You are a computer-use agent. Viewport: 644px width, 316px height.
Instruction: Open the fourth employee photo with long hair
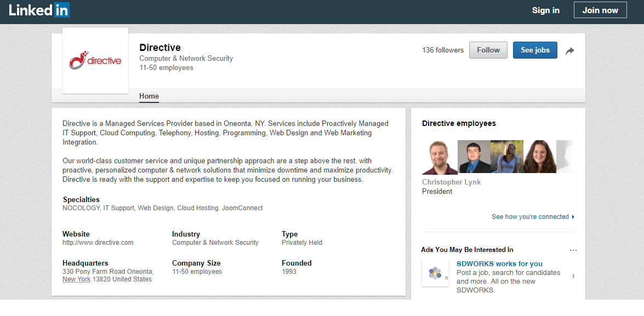(x=540, y=157)
